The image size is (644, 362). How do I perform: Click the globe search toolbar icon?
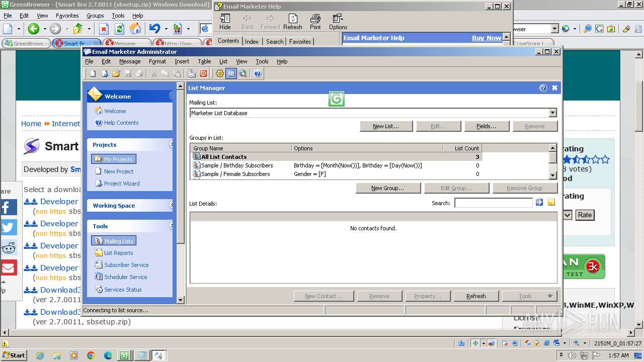(243, 73)
